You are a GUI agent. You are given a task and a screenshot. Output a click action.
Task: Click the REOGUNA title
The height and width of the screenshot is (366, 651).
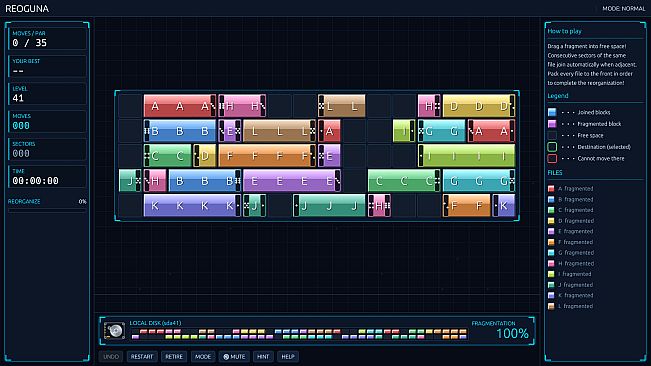click(27, 8)
